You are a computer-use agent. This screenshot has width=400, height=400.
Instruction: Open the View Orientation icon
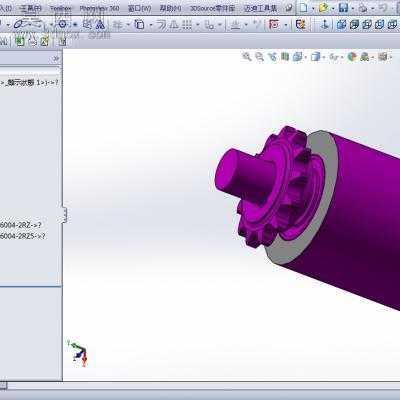pyautogui.click(x=297, y=57)
